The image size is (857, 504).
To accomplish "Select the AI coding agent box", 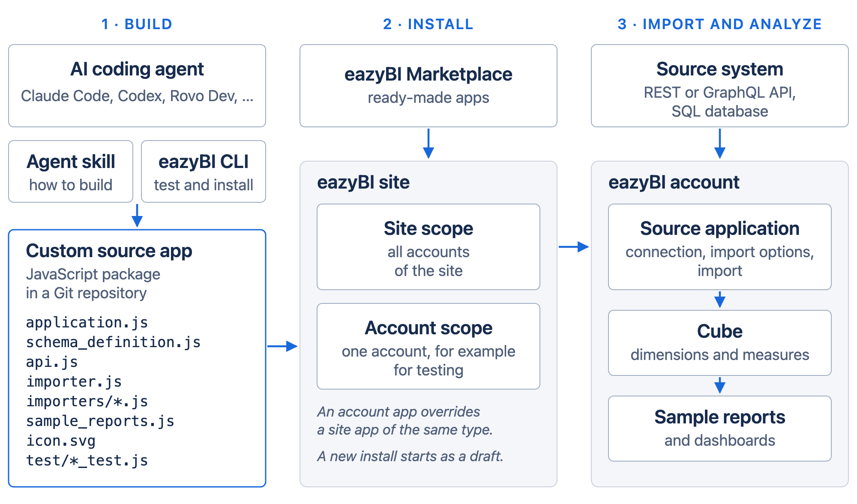I will 137,86.
